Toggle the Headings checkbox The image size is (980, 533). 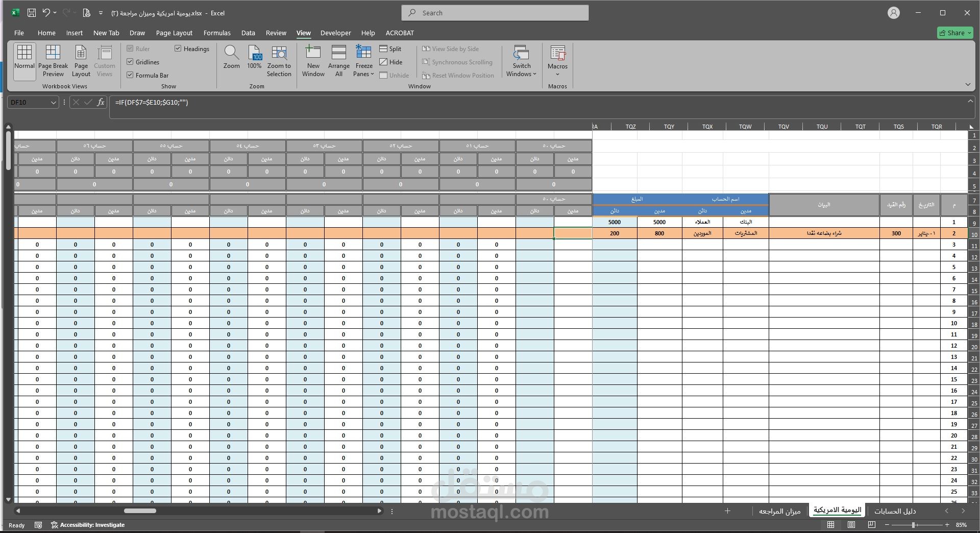[178, 49]
